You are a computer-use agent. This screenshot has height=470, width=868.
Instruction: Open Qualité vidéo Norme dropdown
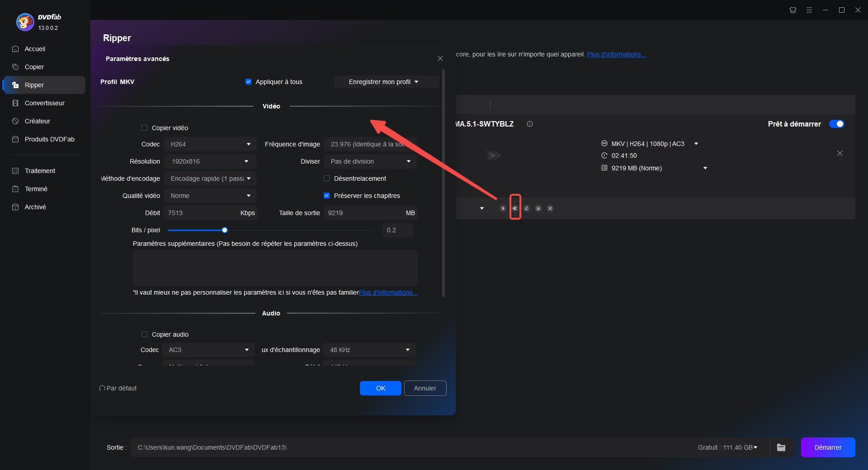pos(210,196)
